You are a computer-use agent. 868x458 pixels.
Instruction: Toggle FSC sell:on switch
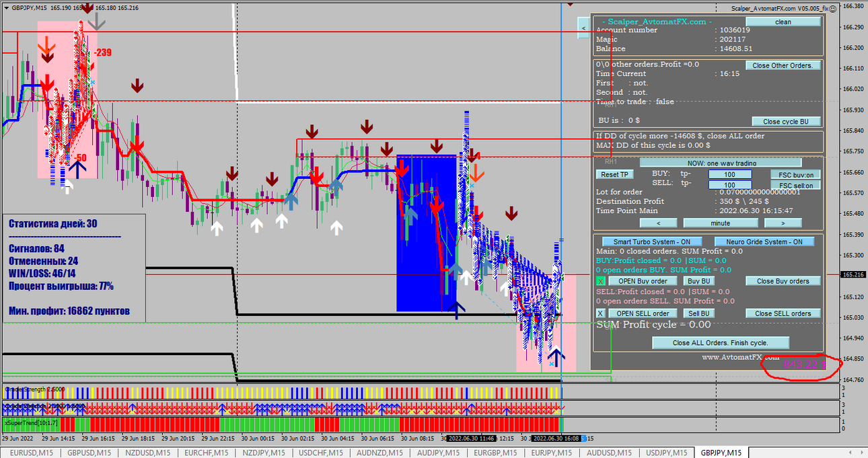pos(796,185)
